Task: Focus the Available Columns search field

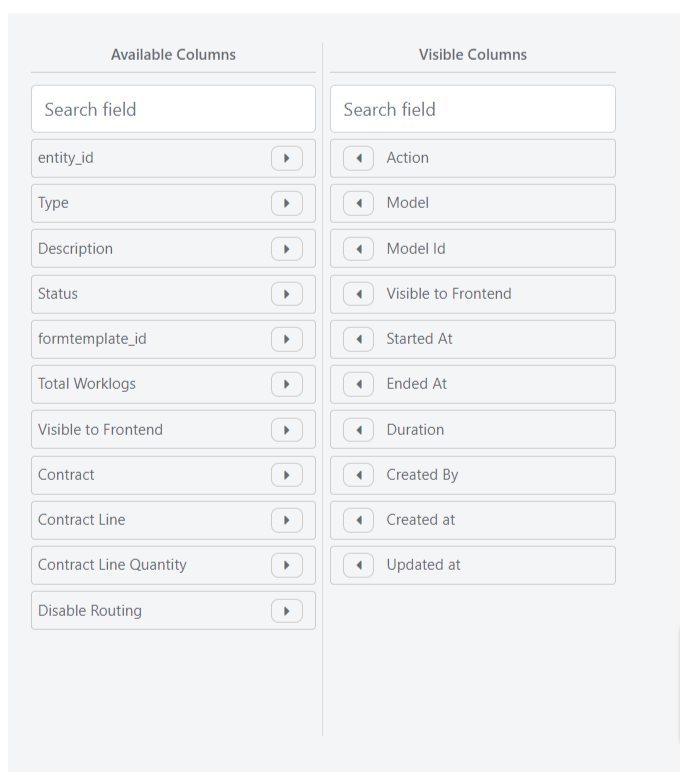Action: tap(173, 109)
